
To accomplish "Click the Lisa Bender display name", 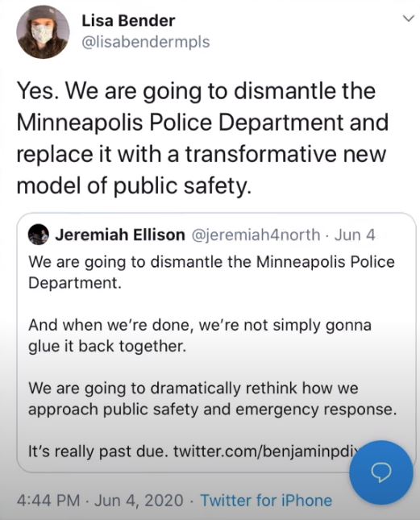I will pos(128,21).
